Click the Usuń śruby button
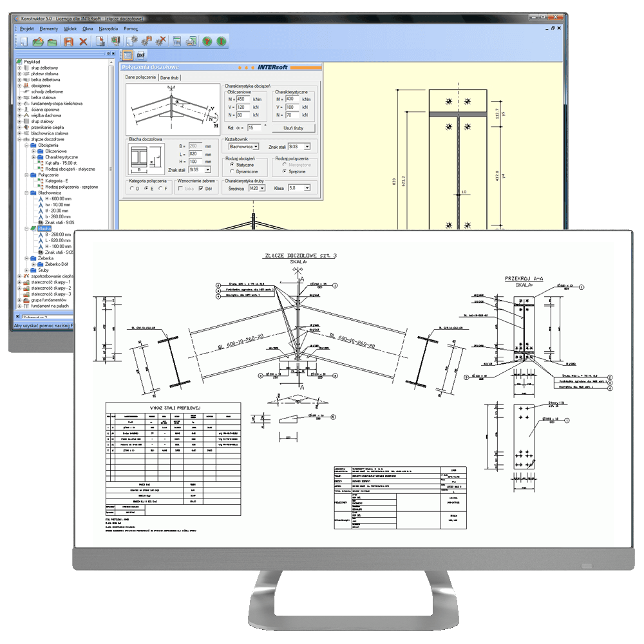 click(x=293, y=128)
